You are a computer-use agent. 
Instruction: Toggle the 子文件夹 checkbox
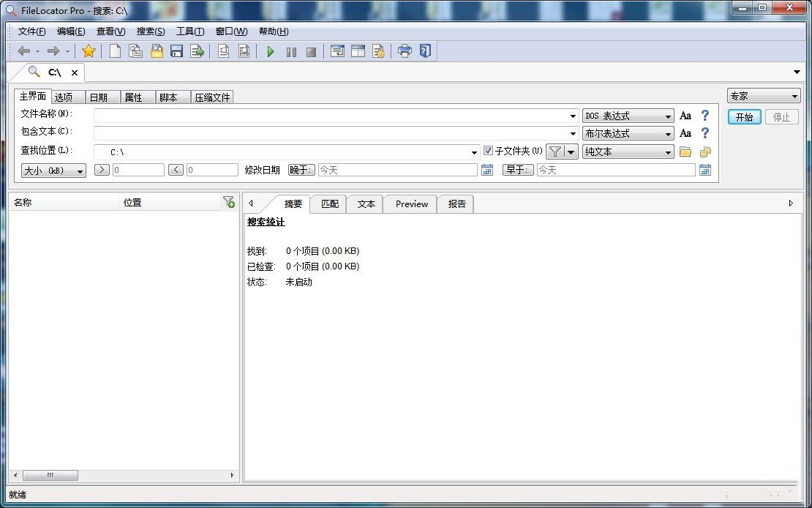[x=488, y=151]
